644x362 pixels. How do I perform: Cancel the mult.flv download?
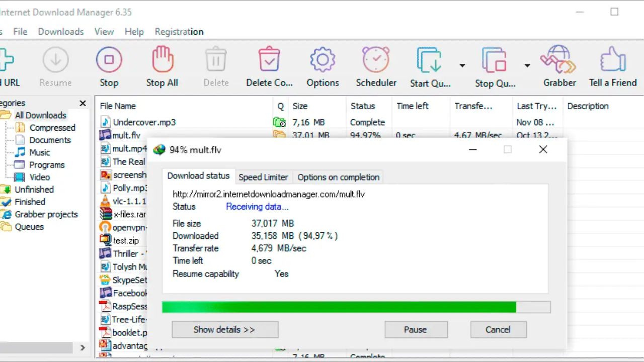[498, 330]
